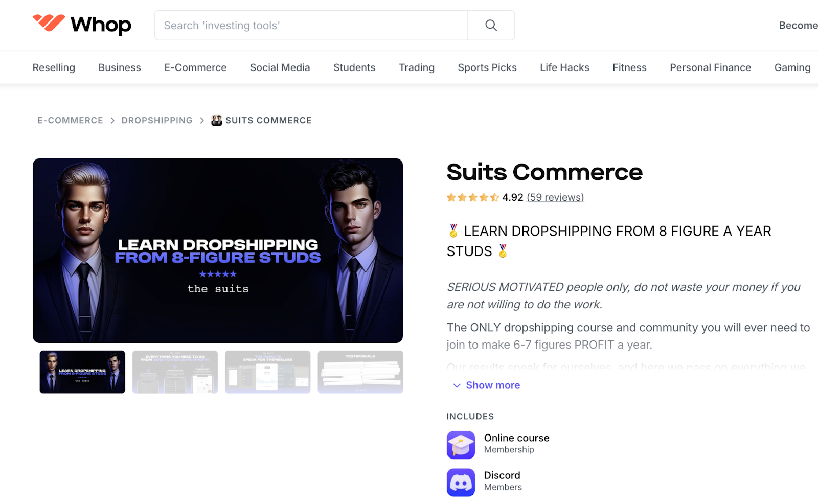Image resolution: width=818 pixels, height=504 pixels.
Task: Open the Reselling category
Action: point(54,67)
